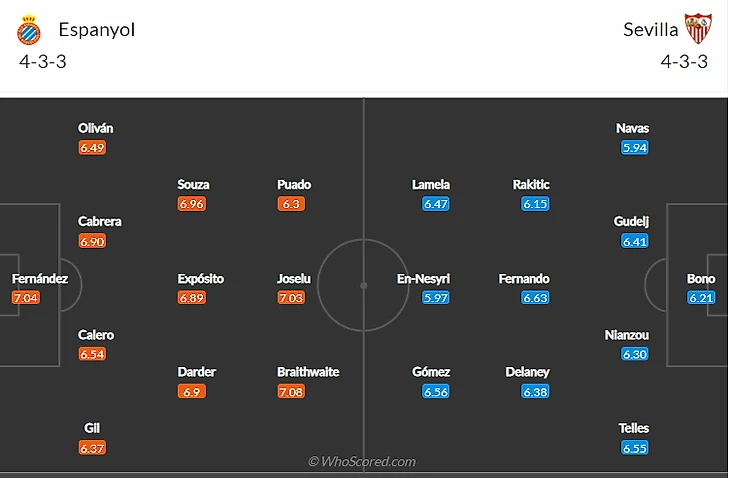Open the WhoScored.com watermark link
Image resolution: width=730 pixels, height=478 pixels.
point(362,462)
